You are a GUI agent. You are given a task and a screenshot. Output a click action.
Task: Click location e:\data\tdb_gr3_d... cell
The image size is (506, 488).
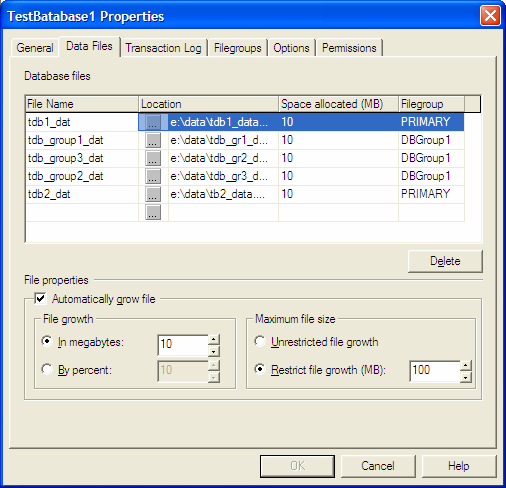tap(223, 176)
